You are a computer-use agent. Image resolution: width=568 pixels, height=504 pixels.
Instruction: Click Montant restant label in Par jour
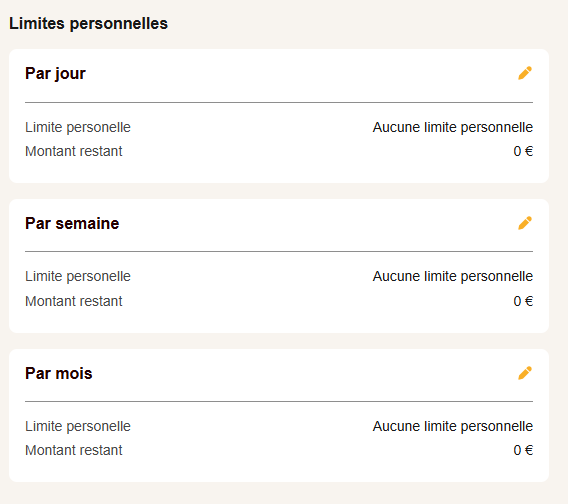coord(74,151)
